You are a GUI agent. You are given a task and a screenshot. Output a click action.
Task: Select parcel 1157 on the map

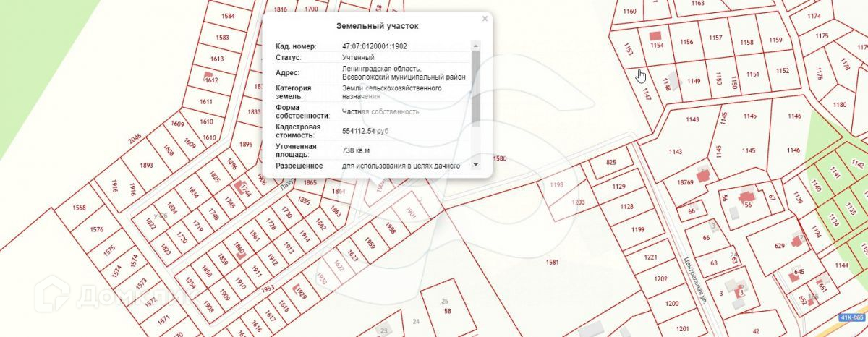point(716,38)
